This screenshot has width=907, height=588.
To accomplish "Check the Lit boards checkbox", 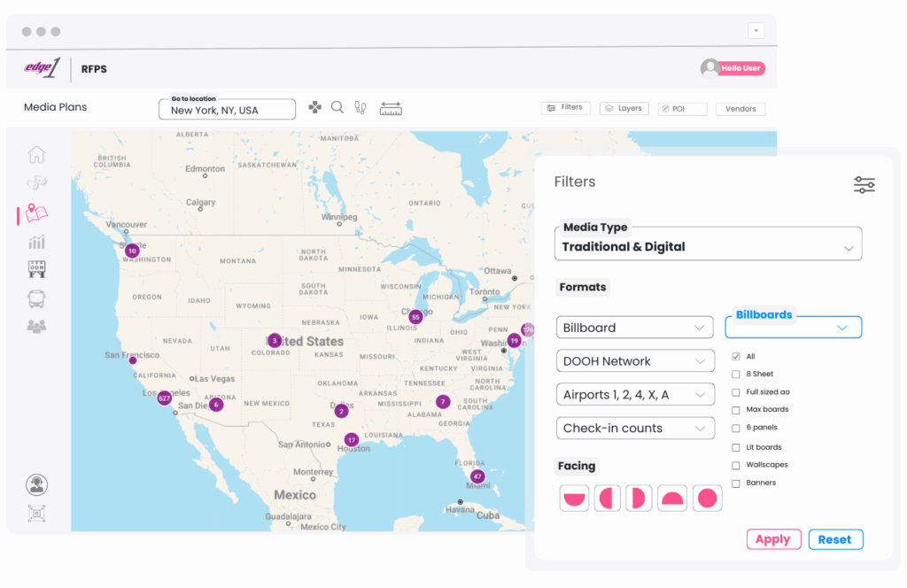I will click(736, 447).
